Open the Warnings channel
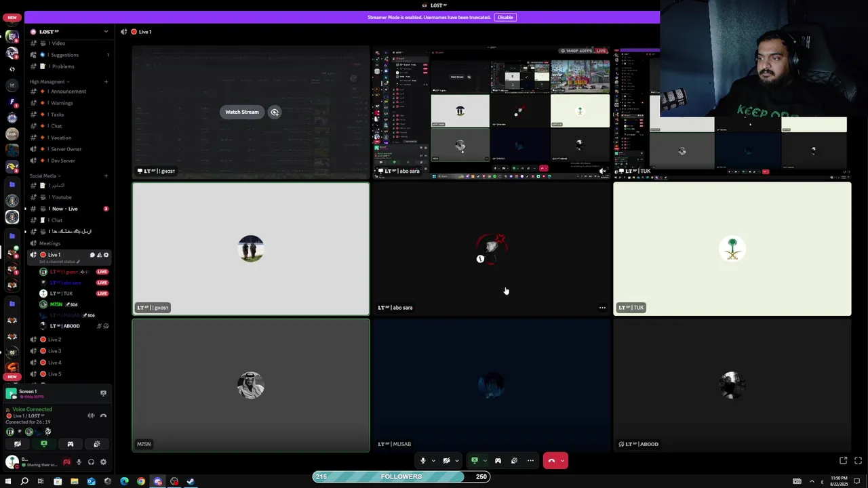 pyautogui.click(x=68, y=103)
